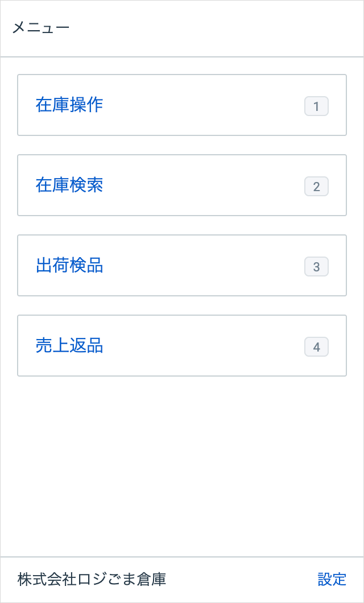Click the shortcut badge numbered 2
This screenshot has width=364, height=603.
[316, 187]
